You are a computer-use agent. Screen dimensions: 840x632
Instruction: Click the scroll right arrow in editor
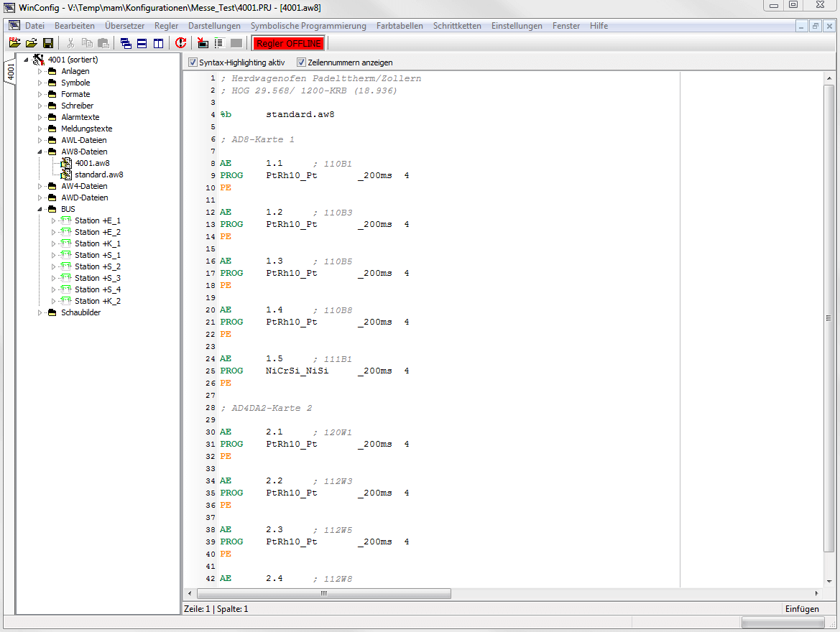[816, 593]
